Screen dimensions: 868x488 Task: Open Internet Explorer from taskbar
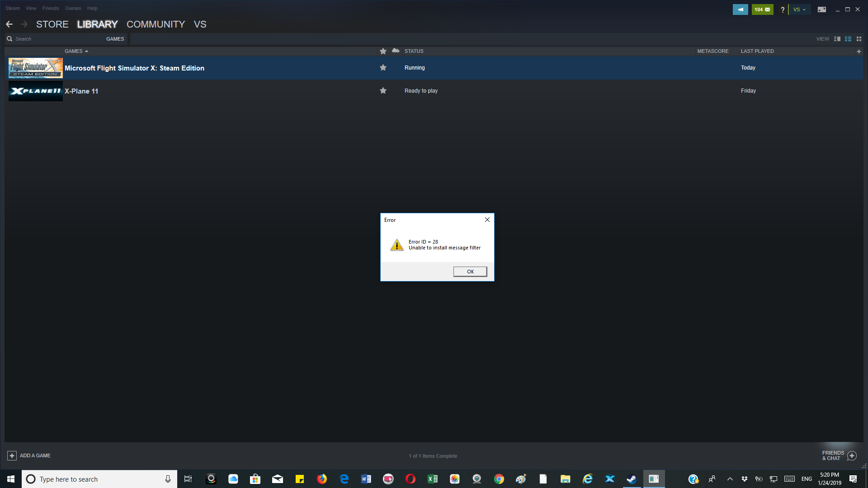pyautogui.click(x=588, y=479)
